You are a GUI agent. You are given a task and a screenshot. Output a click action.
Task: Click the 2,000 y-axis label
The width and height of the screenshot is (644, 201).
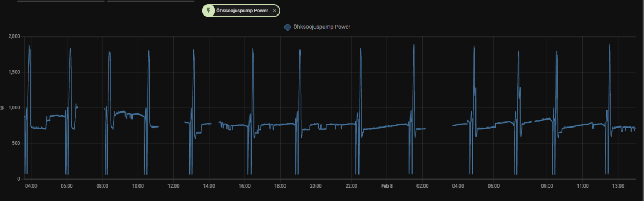click(14, 36)
